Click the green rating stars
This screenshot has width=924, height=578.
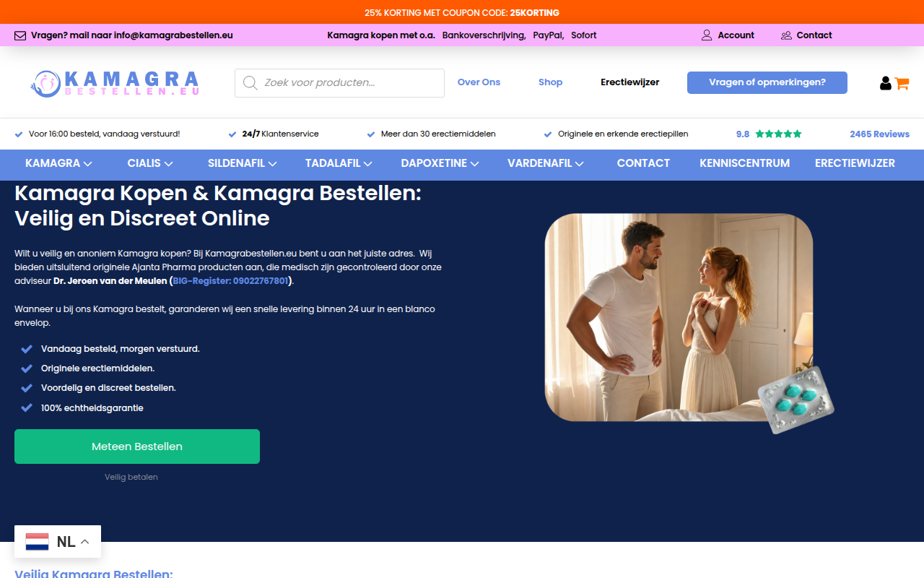point(778,134)
